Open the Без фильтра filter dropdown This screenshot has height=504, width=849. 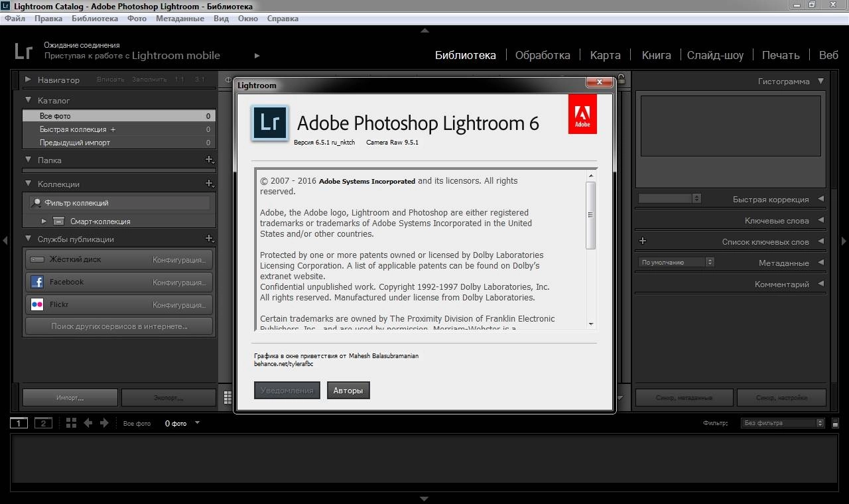pyautogui.click(x=782, y=423)
